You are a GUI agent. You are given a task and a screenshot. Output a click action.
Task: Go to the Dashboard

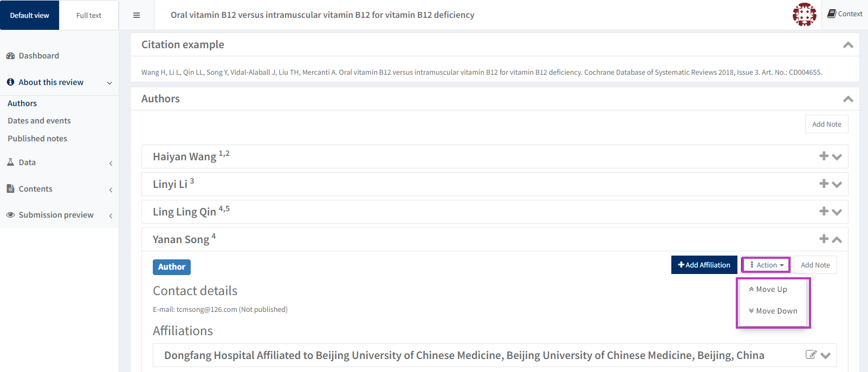point(38,56)
